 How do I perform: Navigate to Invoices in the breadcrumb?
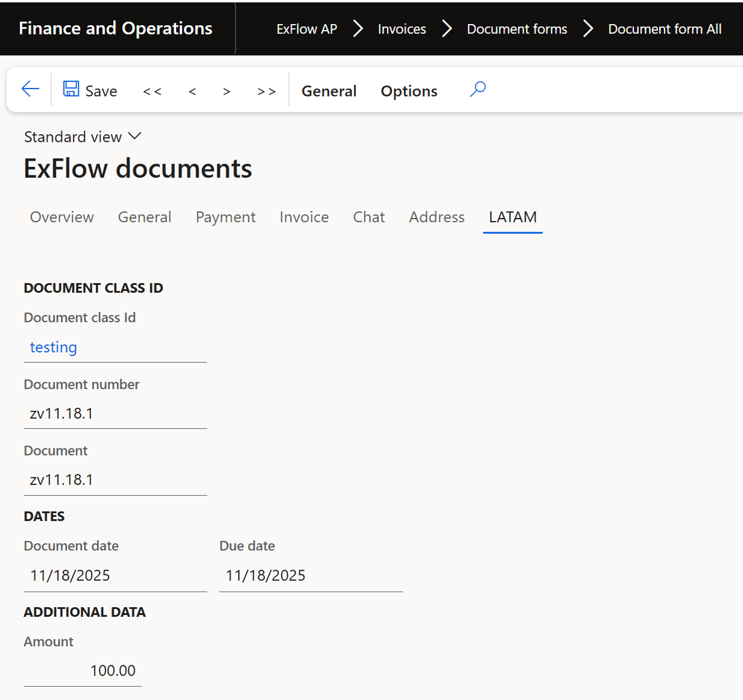pos(401,29)
